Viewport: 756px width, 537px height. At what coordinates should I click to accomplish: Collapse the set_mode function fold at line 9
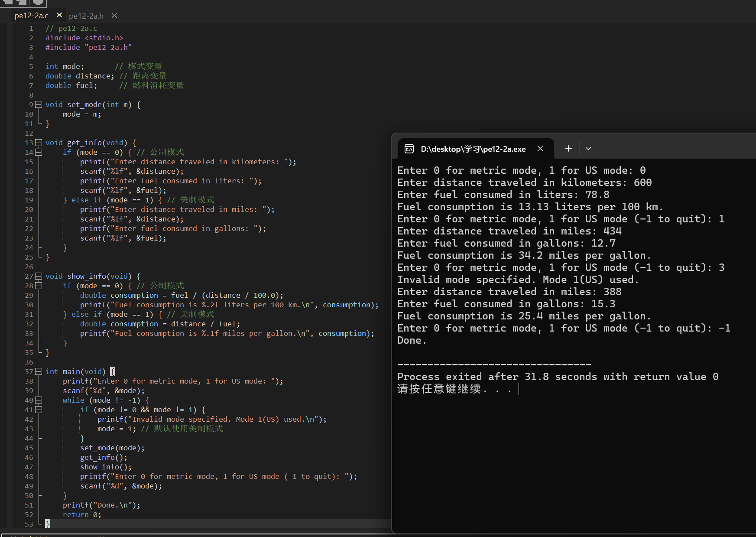pos(39,104)
